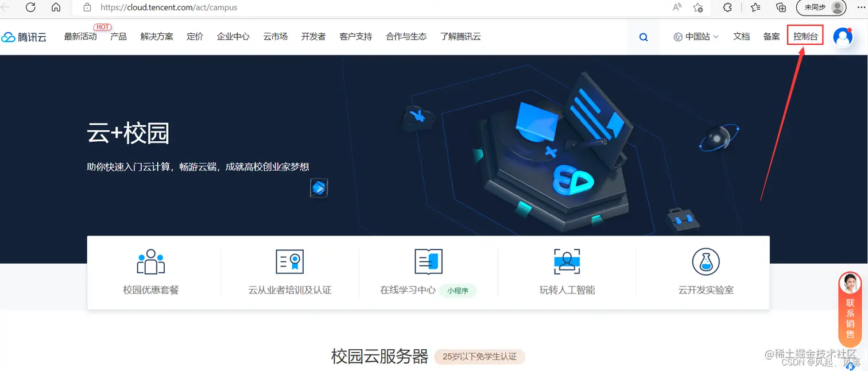Open the search icon in navigation bar
The image size is (868, 371).
pos(643,36)
